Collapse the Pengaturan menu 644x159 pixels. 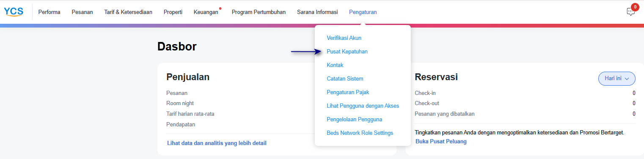(363, 12)
